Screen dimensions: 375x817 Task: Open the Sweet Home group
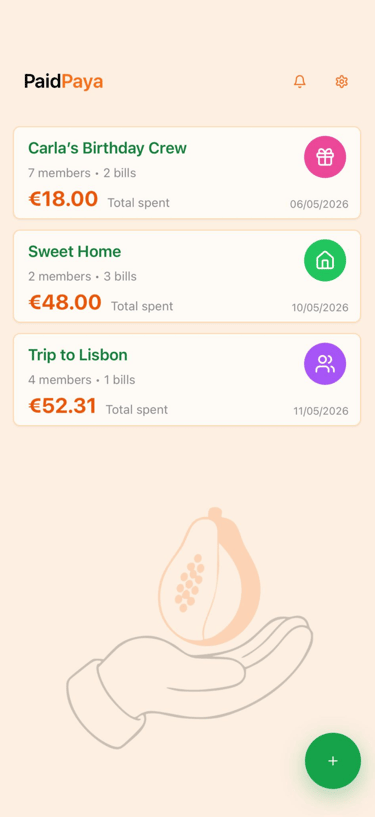(187, 276)
